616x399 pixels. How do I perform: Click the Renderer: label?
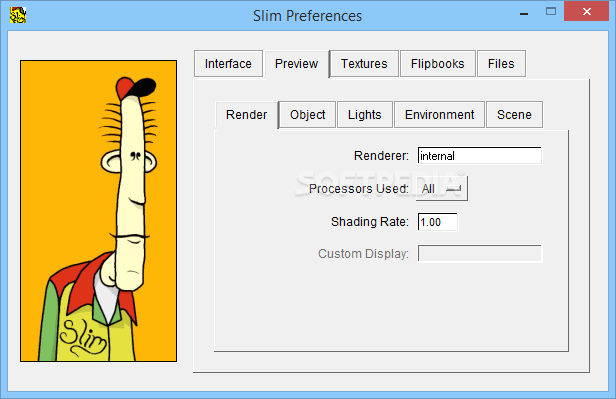[381, 156]
